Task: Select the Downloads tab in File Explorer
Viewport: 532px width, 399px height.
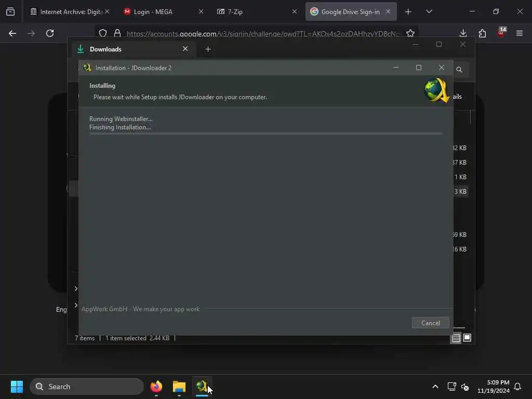Action: [x=132, y=49]
